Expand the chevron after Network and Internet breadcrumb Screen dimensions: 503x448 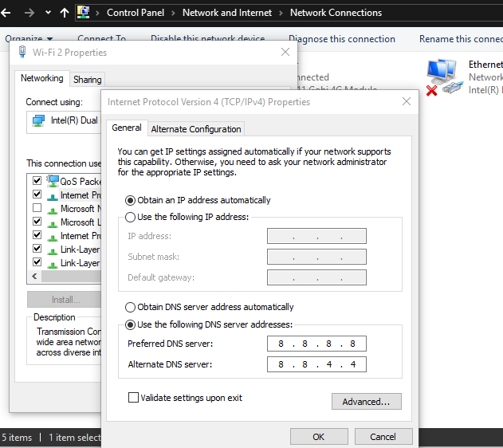pyautogui.click(x=281, y=13)
